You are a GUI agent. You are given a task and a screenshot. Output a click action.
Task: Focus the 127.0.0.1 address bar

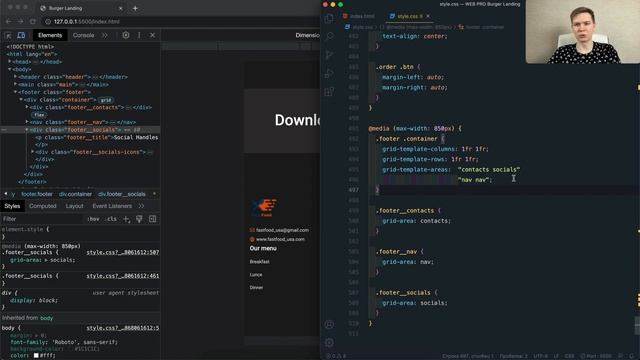[180, 21]
